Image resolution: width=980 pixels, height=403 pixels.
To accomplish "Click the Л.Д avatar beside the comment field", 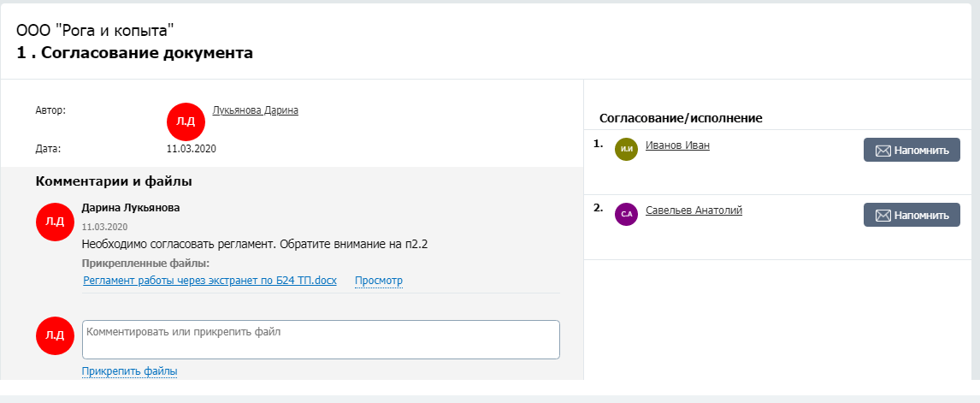I will 56,335.
